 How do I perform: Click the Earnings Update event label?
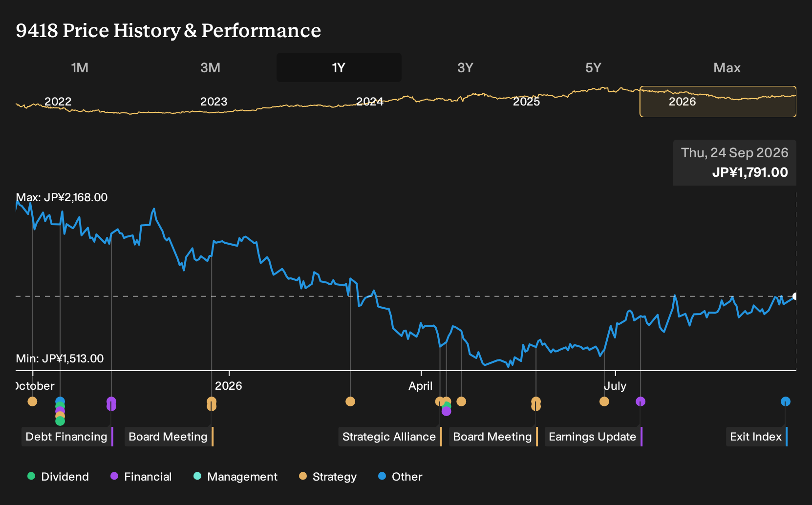[x=593, y=437]
